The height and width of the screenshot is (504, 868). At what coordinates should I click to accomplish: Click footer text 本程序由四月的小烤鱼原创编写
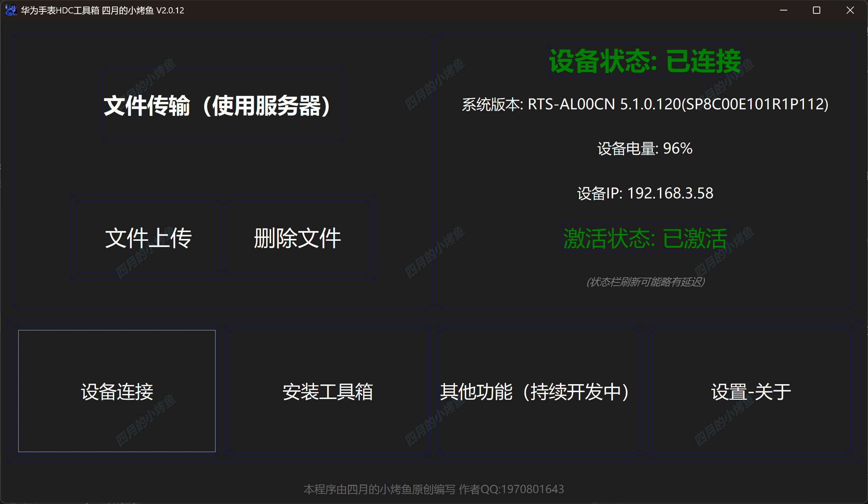[379, 489]
